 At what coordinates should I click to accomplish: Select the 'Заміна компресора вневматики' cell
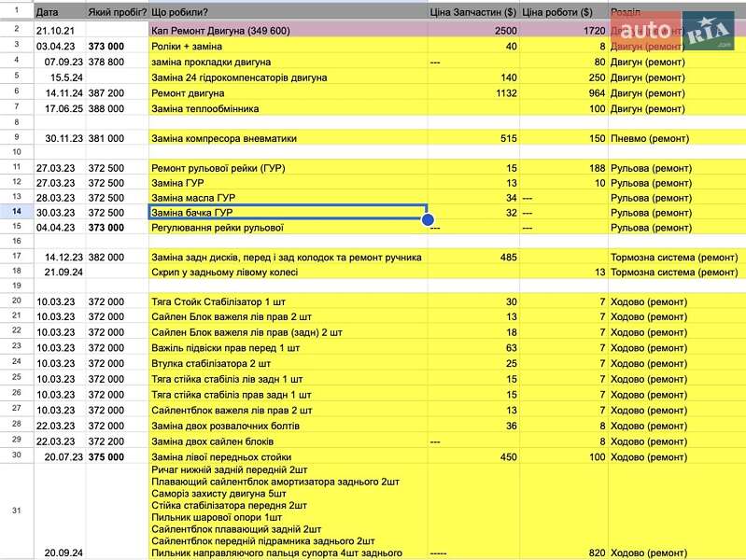pyautogui.click(x=288, y=138)
